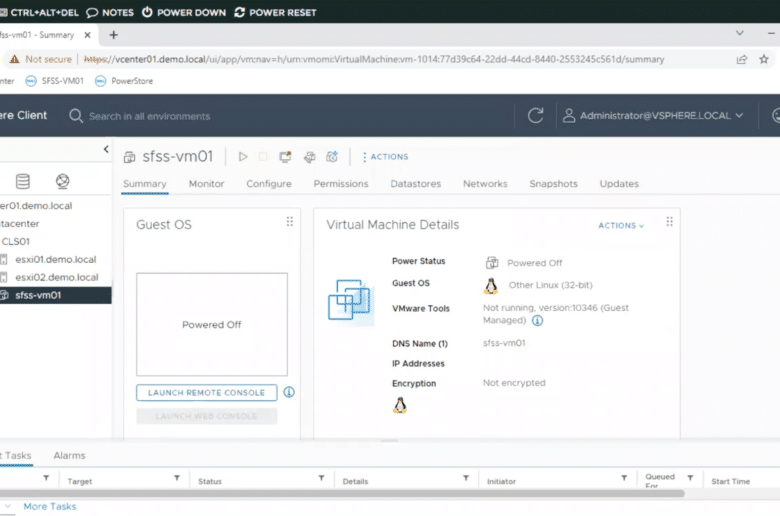Click LAUNCH REMOTE CONSOLE button
The width and height of the screenshot is (780, 516).
(x=206, y=393)
